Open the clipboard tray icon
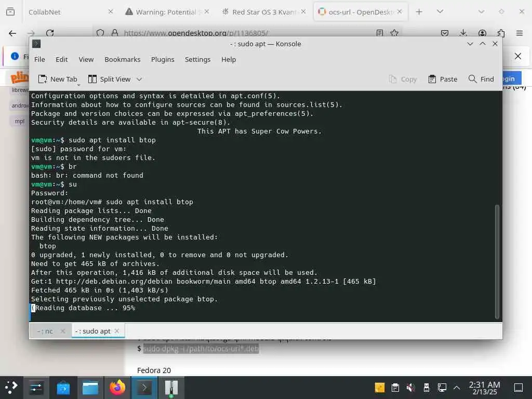The width and height of the screenshot is (532, 399). point(395,388)
